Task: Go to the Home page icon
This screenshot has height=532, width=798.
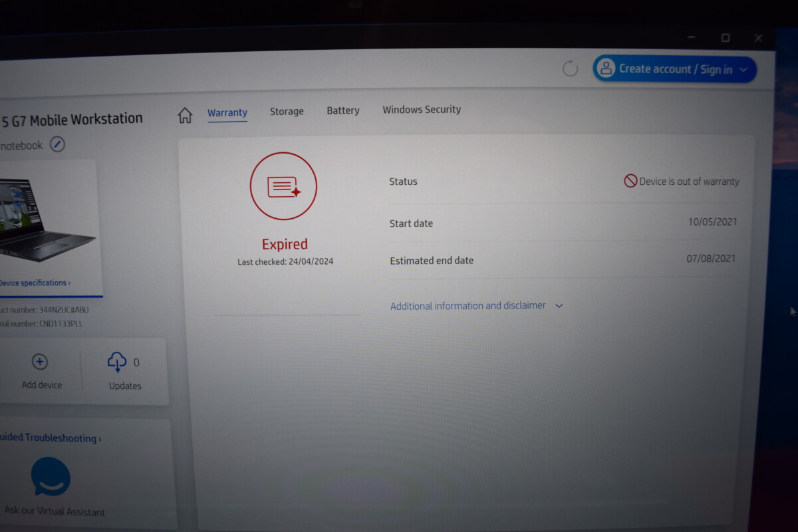Action: point(185,115)
